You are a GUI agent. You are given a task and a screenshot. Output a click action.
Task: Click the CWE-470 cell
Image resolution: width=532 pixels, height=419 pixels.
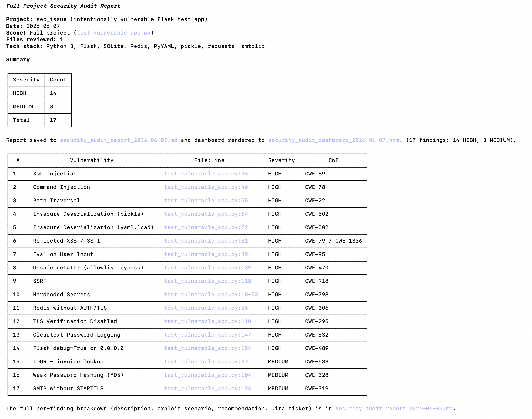[x=333, y=268]
